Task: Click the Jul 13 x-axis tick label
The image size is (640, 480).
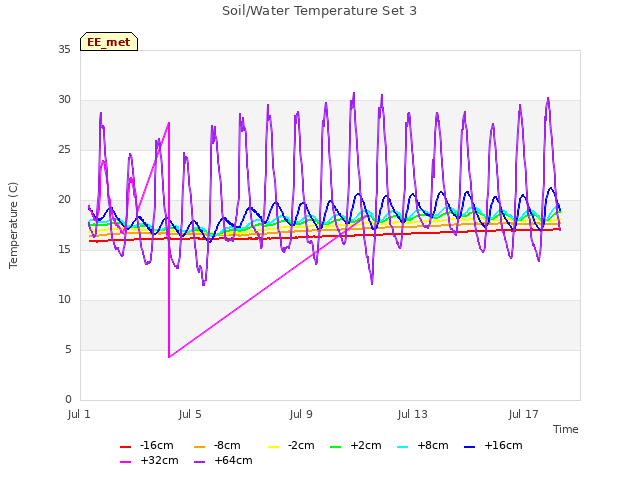Action: [x=413, y=414]
